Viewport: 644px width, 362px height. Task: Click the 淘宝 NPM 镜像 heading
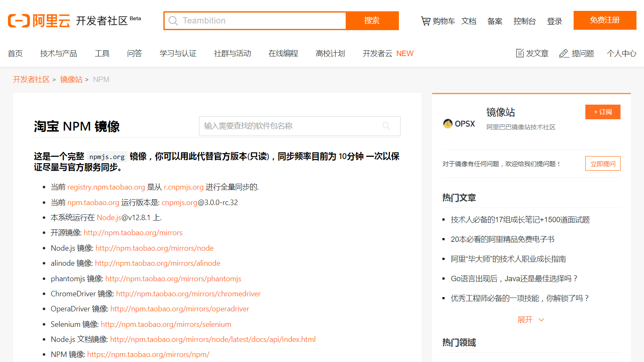pos(77,126)
